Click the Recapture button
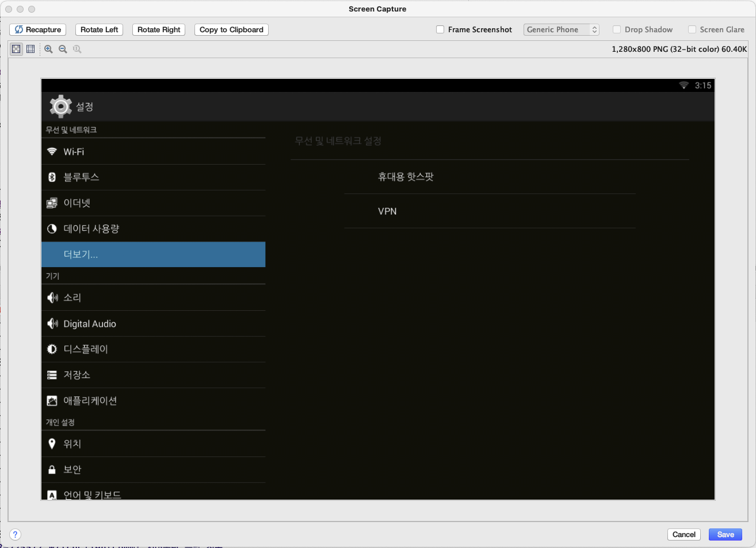Image resolution: width=756 pixels, height=548 pixels. (38, 29)
